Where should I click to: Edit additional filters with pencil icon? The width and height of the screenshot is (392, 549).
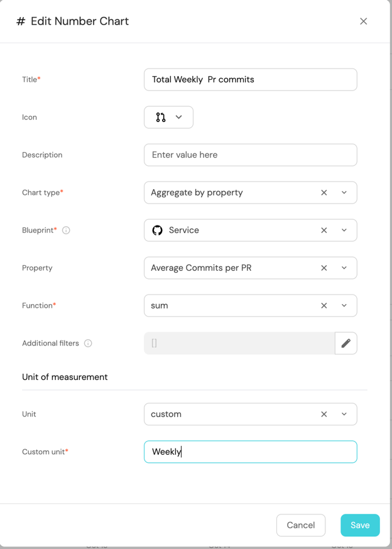coord(346,344)
